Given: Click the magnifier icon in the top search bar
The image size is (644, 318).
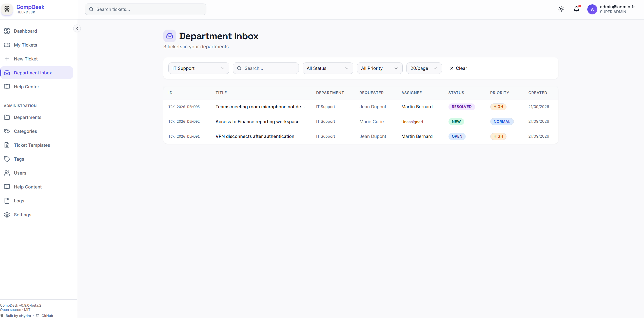Looking at the screenshot, I should 91,9.
